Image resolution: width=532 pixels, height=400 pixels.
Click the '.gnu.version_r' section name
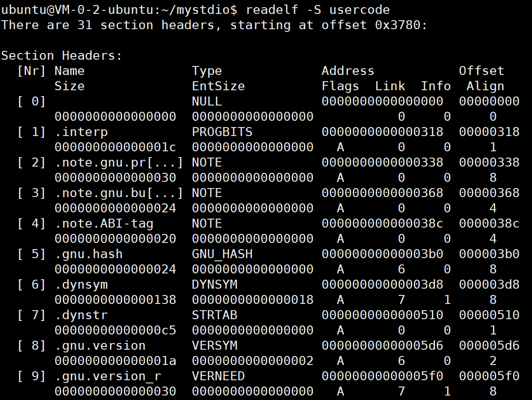tap(108, 376)
